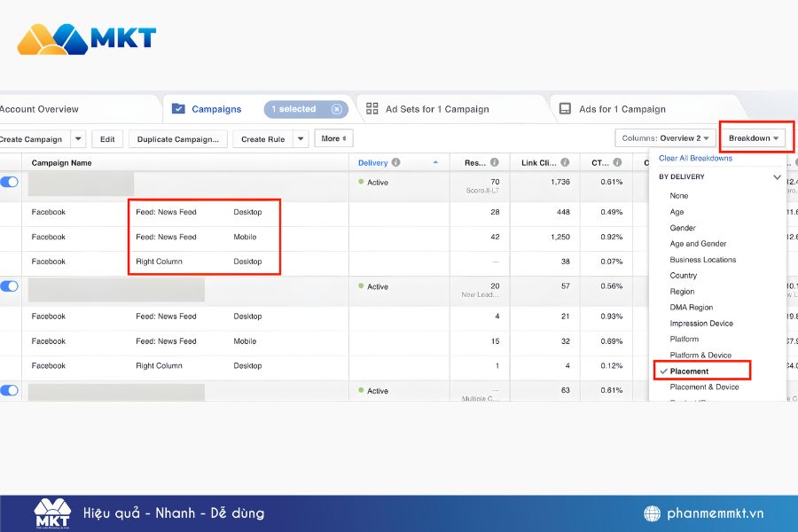Click the Ad Sets grid icon

(372, 109)
